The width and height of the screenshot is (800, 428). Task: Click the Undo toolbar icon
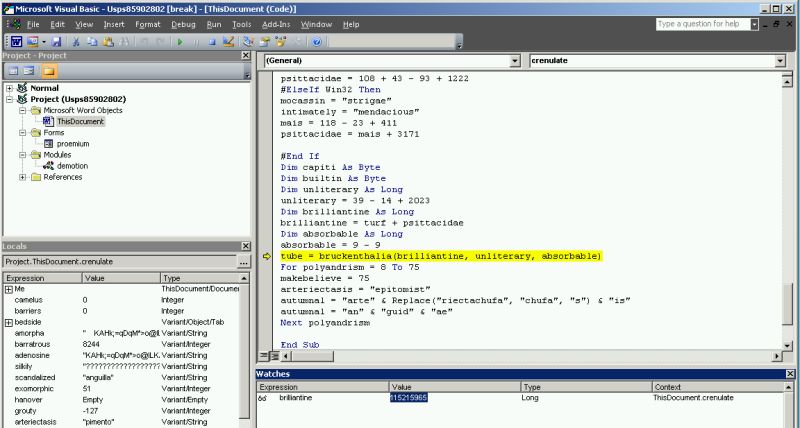point(144,42)
